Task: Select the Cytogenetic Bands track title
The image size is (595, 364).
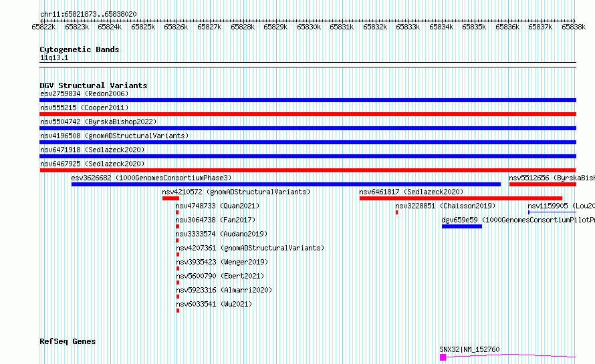Action: (x=80, y=49)
